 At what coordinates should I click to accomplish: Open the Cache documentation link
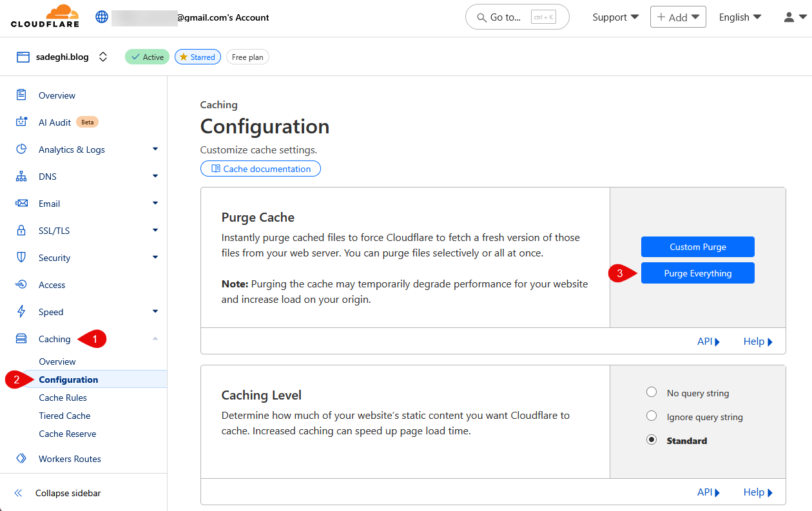pos(260,169)
